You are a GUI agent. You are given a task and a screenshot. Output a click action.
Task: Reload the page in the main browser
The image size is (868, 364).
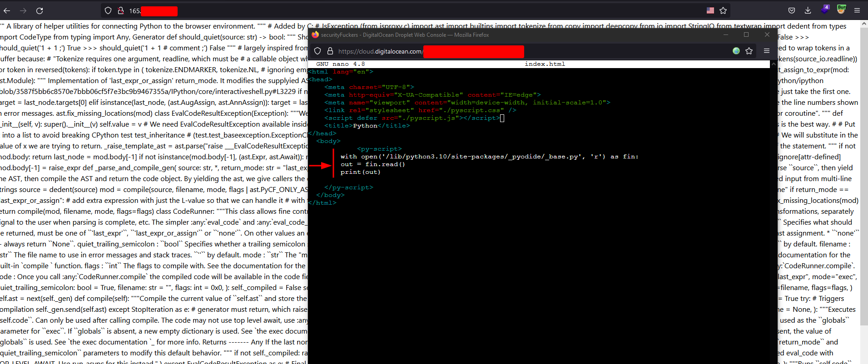tap(40, 10)
